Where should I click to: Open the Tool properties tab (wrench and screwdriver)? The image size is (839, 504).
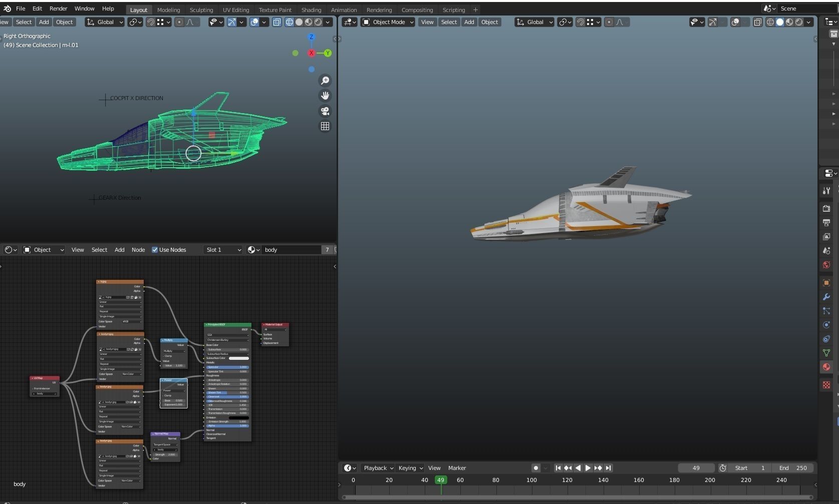[x=826, y=190]
